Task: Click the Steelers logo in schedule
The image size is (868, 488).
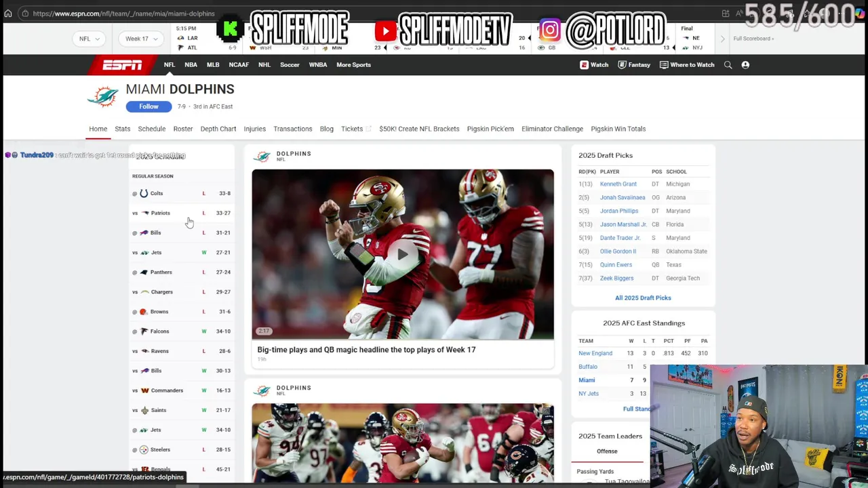Action: pyautogui.click(x=144, y=449)
